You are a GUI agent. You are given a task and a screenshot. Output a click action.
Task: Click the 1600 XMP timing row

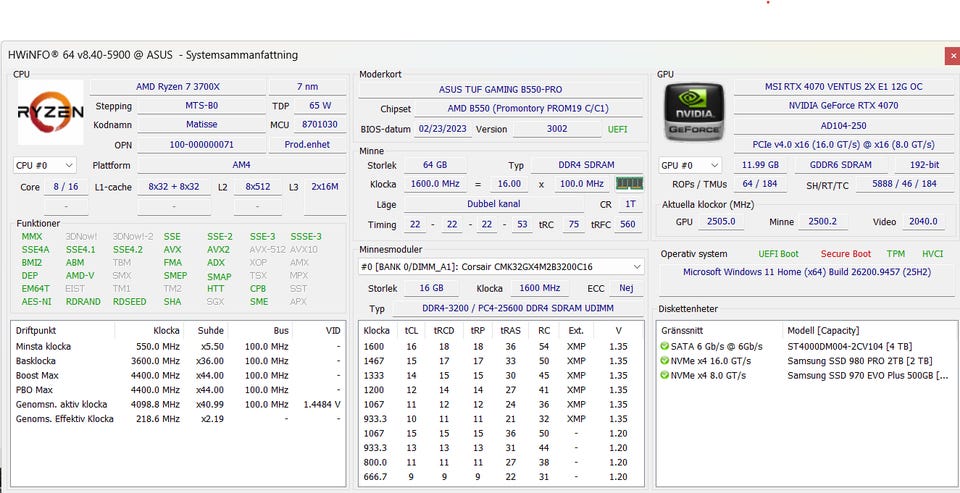(x=500, y=347)
